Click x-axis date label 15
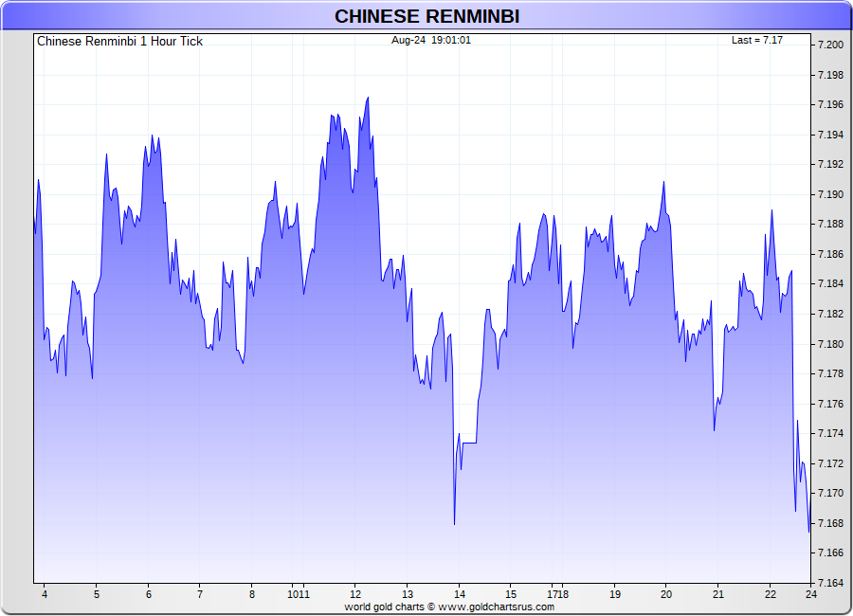The image size is (853, 616). click(x=511, y=594)
